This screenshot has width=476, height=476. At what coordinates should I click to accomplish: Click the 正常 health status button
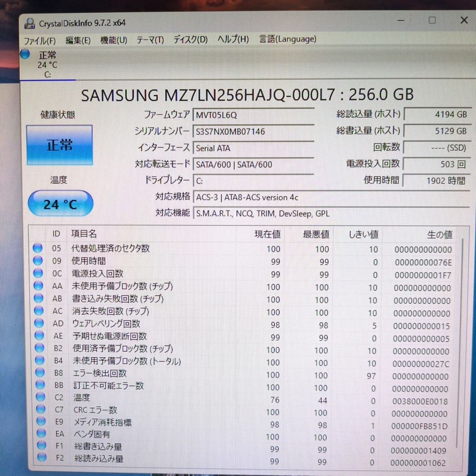point(59,145)
